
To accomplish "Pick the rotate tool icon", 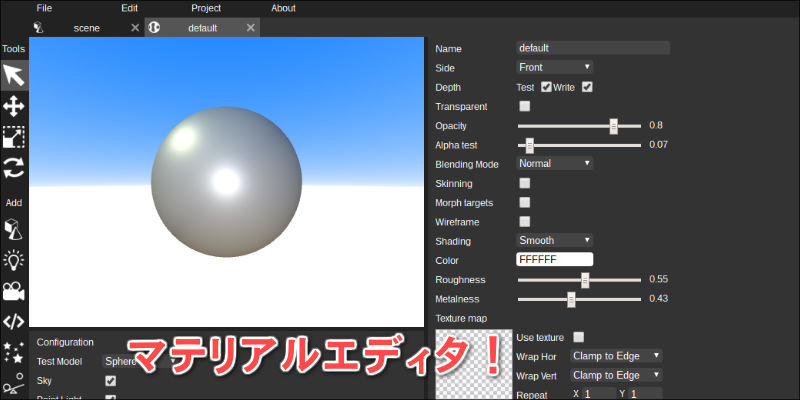I will 14,168.
